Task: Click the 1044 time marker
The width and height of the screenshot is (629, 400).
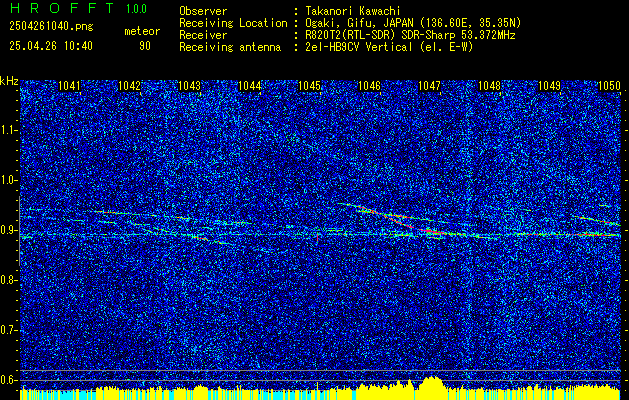Action: pos(250,85)
